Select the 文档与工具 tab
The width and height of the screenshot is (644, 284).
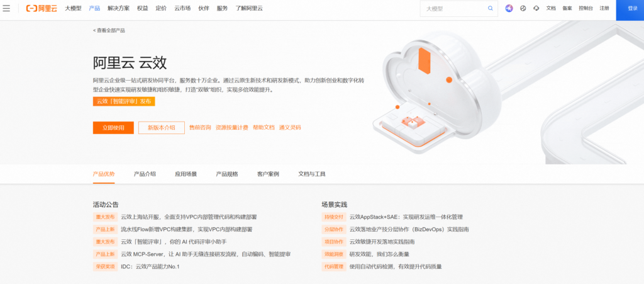click(x=312, y=174)
